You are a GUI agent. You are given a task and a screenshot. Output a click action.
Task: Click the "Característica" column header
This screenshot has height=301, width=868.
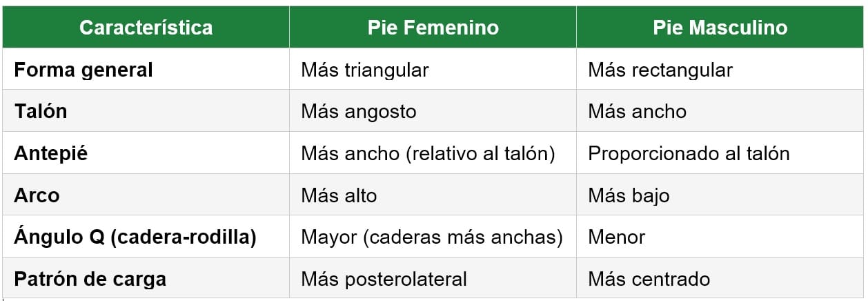click(x=146, y=28)
